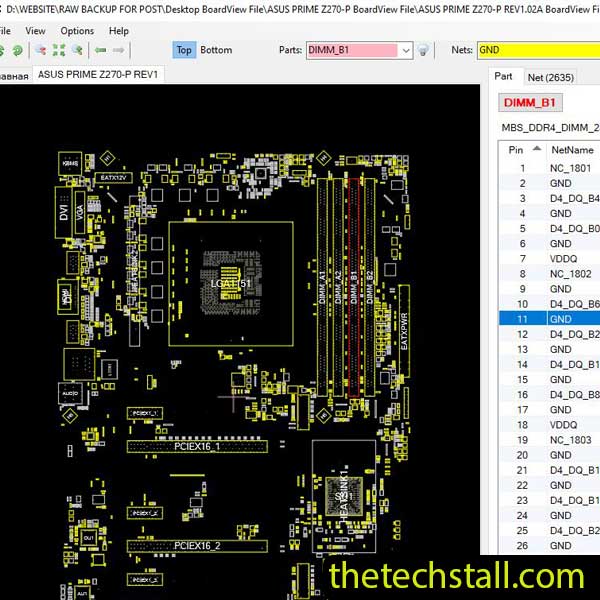Image resolution: width=600 pixels, height=600 pixels.
Task: Open the File menu
Action: [5, 31]
